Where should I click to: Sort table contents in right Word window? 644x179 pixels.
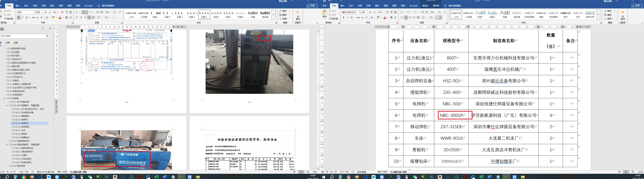pyautogui.click(x=439, y=12)
